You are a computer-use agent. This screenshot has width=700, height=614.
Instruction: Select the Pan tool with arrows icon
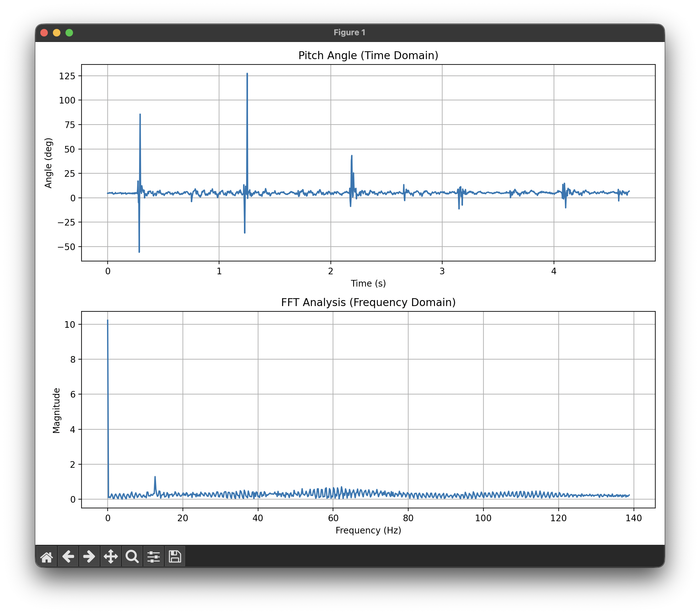click(x=110, y=556)
